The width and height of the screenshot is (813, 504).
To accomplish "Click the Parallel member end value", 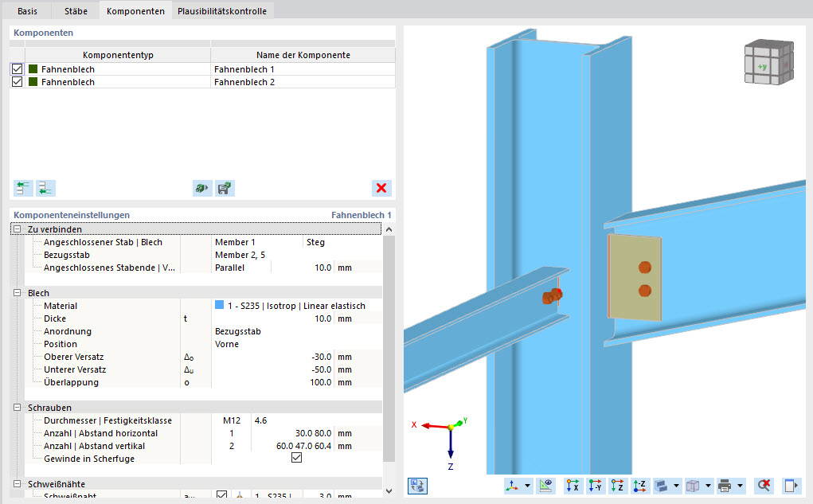I will coord(229,268).
